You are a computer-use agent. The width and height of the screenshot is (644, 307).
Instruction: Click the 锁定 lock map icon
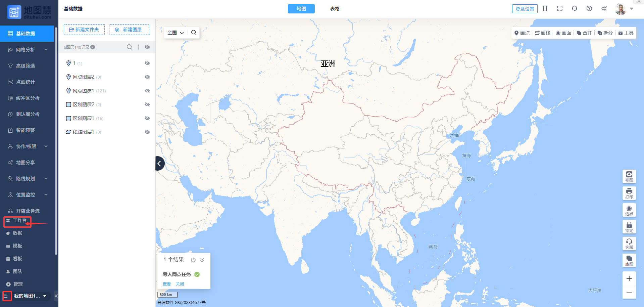click(629, 227)
